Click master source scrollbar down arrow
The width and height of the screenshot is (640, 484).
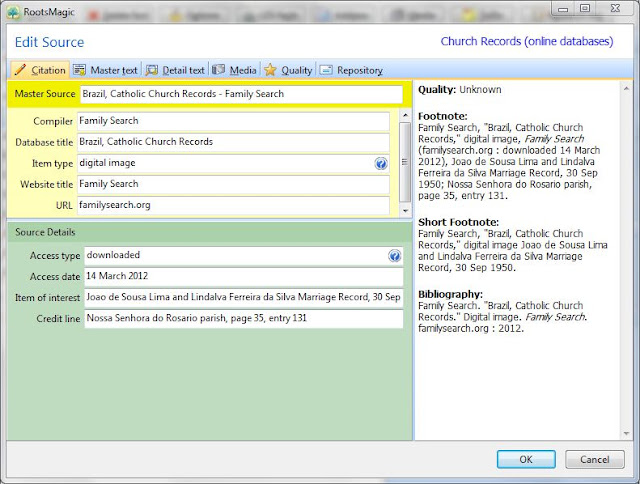[405, 211]
